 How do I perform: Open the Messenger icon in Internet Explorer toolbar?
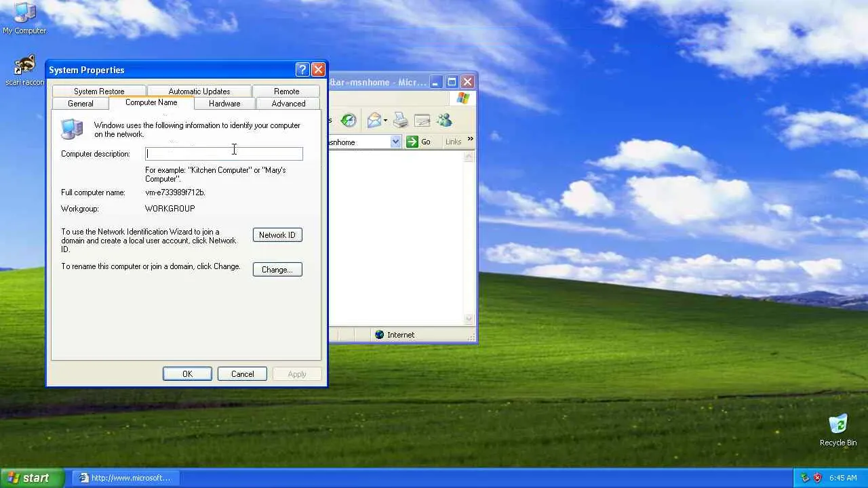[445, 121]
